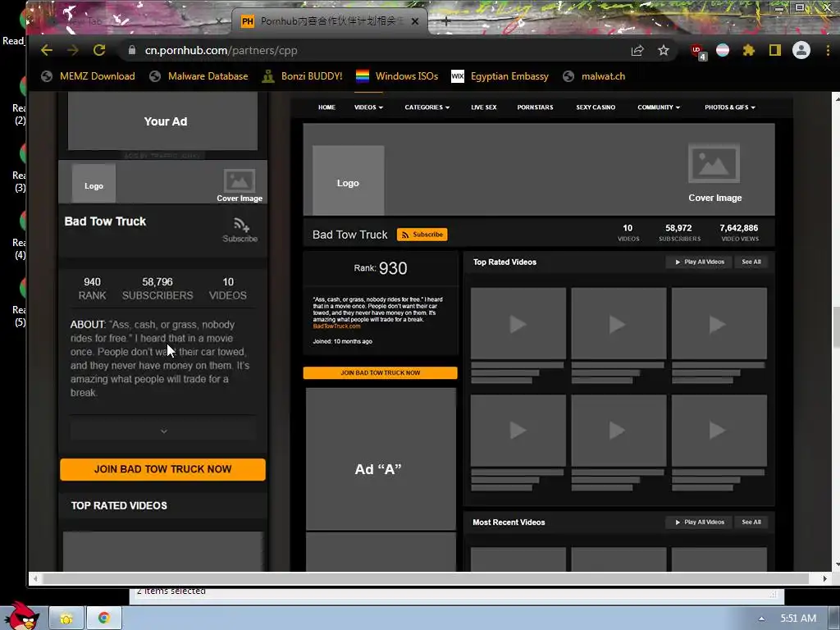The width and height of the screenshot is (840, 630).
Task: Open the uBlock extension icon
Action: pos(698,52)
